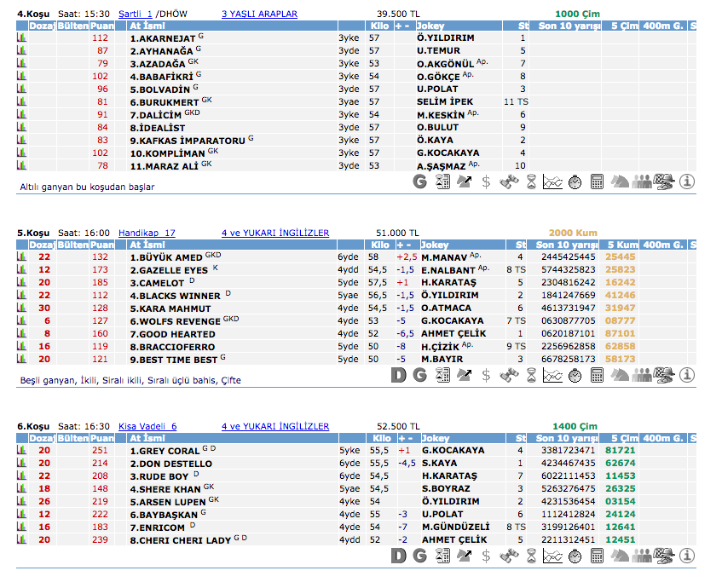
Task: Click the calculator icon in race 4 toolbar
Action: pos(597,181)
